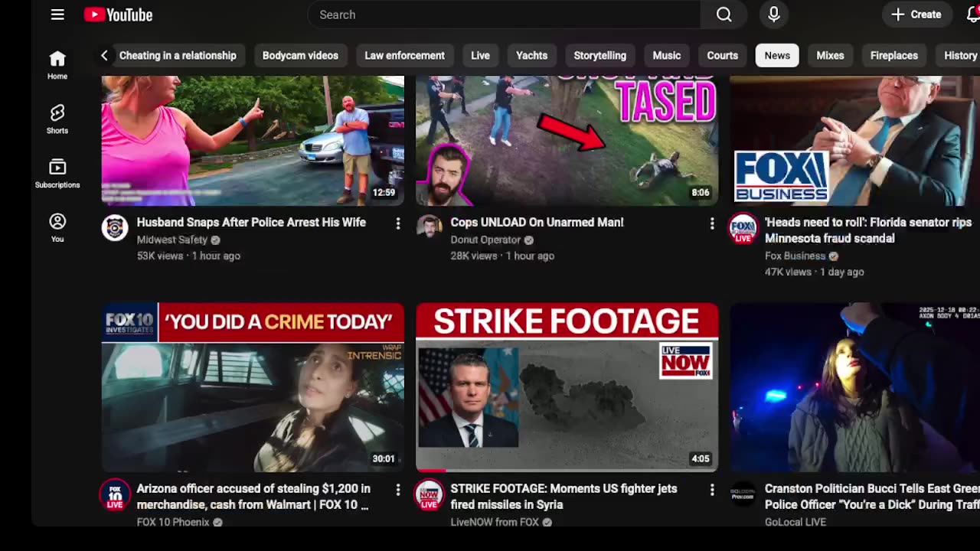The height and width of the screenshot is (551, 980).
Task: Visit LiveNOW from FOX channel name
Action: point(495,522)
